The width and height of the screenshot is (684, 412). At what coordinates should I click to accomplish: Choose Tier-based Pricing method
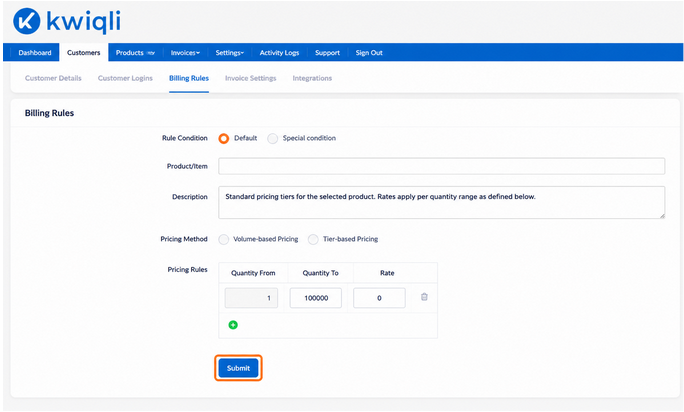coord(313,239)
